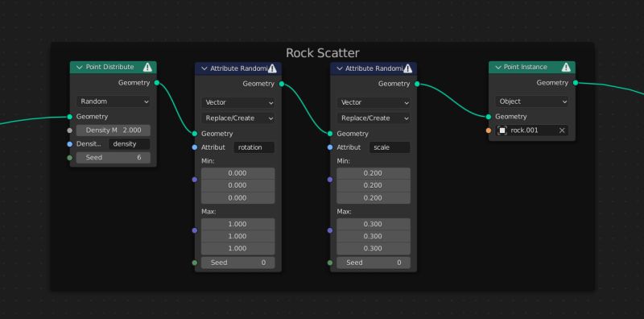
Task: Open Vector type dropdown on scale node
Action: click(374, 102)
